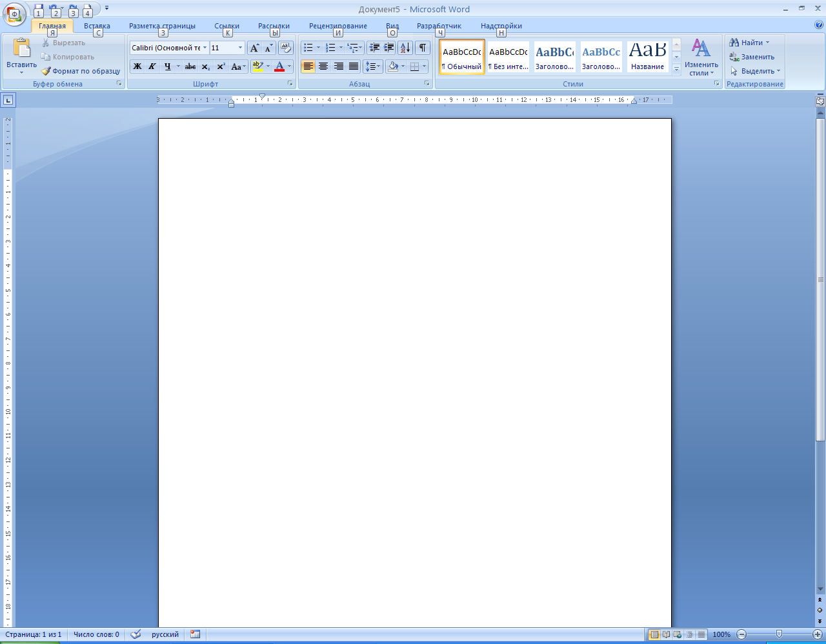826x644 pixels.
Task: Click the multilevel list icon
Action: [352, 48]
